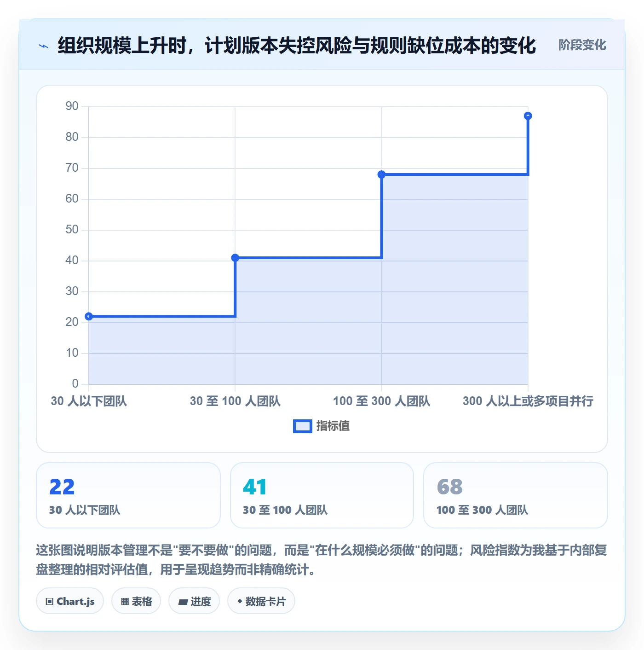Click the grid icon in 表格 chip
The height and width of the screenshot is (650, 644).
click(x=125, y=601)
